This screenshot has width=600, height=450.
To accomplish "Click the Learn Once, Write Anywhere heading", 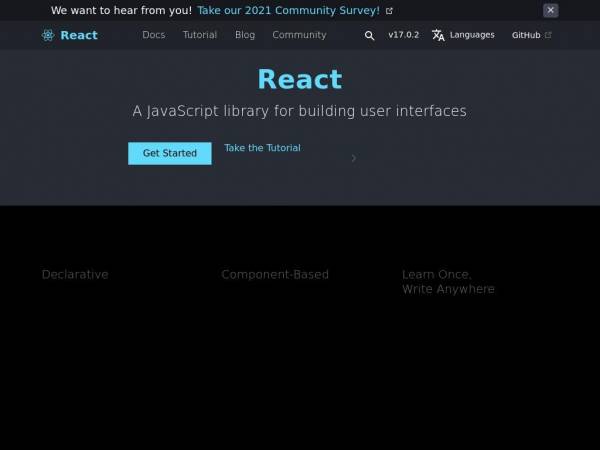I will pos(448,282).
